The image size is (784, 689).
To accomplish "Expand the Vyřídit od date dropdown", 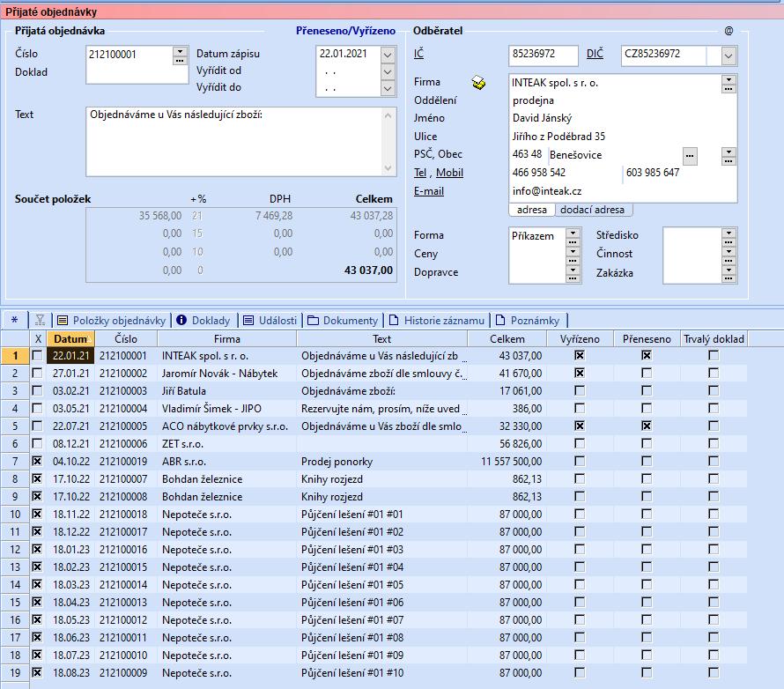I will (388, 72).
